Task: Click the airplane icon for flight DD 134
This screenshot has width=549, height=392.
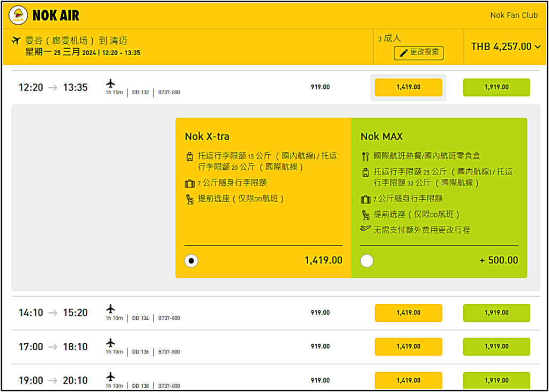Action: coord(110,309)
